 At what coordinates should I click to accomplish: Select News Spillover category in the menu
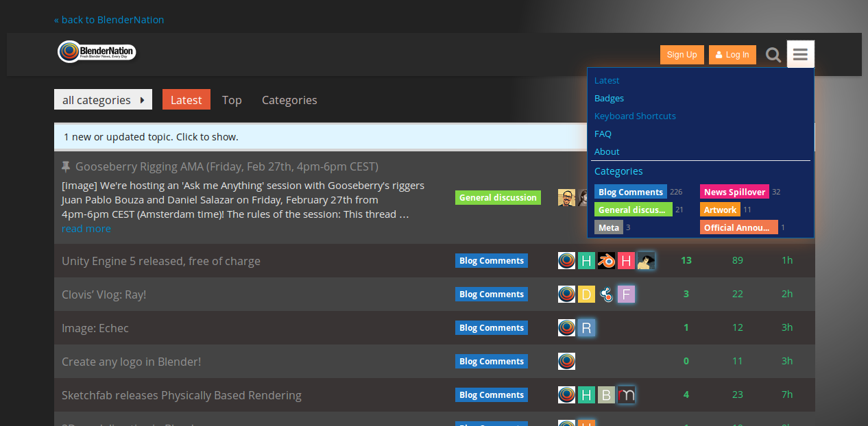point(734,192)
